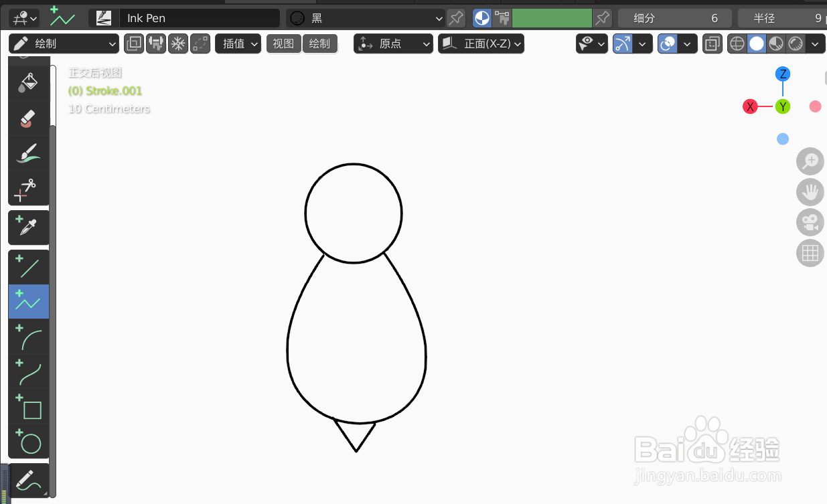Open the editor type dropdown
Image resolution: width=827 pixels, height=504 pixels.
pos(24,18)
